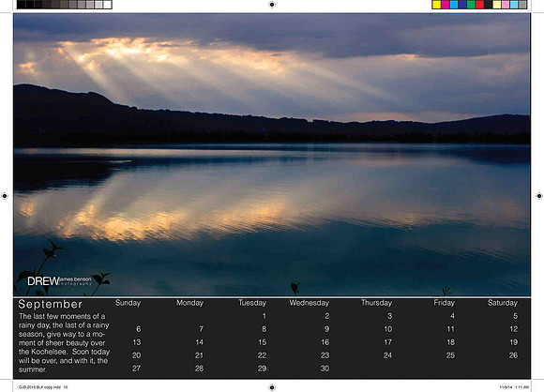This screenshot has width=544, height=392.
Task: Select date 15 under Tuesday
Action: point(263,342)
